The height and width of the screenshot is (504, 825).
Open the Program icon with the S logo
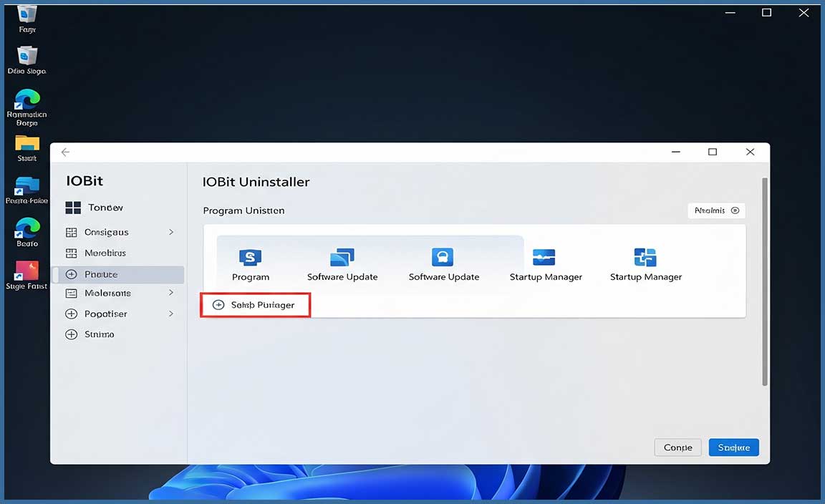pos(250,258)
